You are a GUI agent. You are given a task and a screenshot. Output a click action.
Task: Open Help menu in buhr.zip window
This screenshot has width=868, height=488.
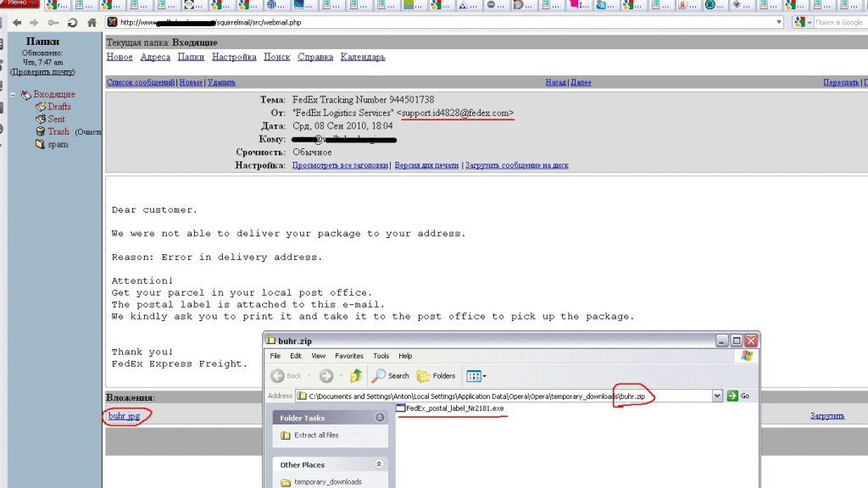[x=405, y=356]
